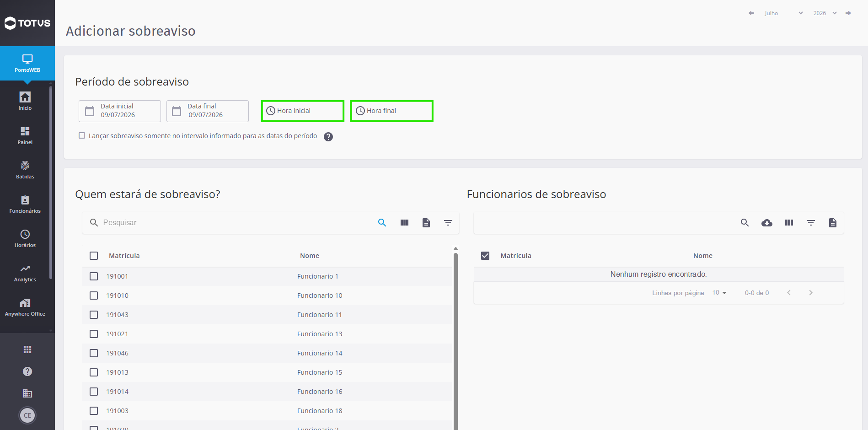This screenshot has height=430, width=868.
Task: Go to next page chevron
Action: point(811,293)
